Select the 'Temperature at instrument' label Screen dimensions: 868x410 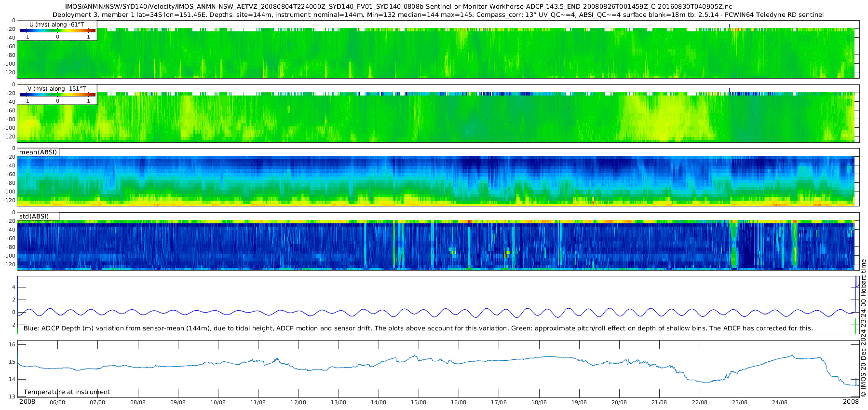click(67, 392)
